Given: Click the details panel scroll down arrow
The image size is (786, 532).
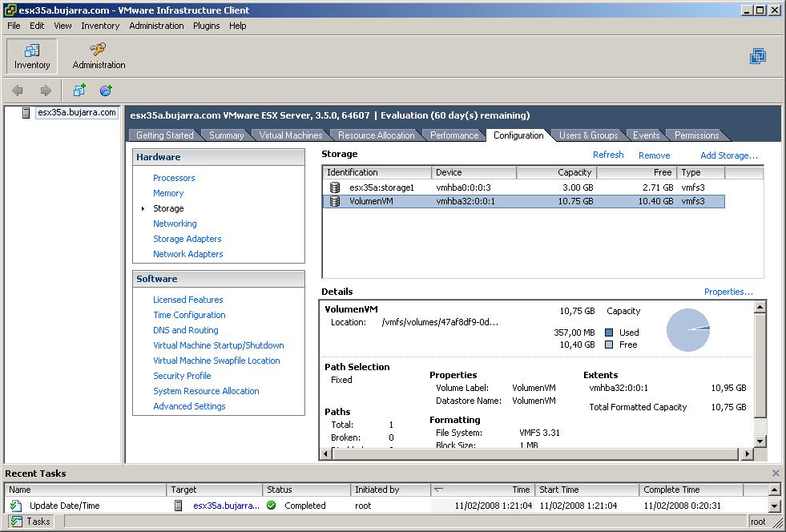Looking at the screenshot, I should pos(760,441).
